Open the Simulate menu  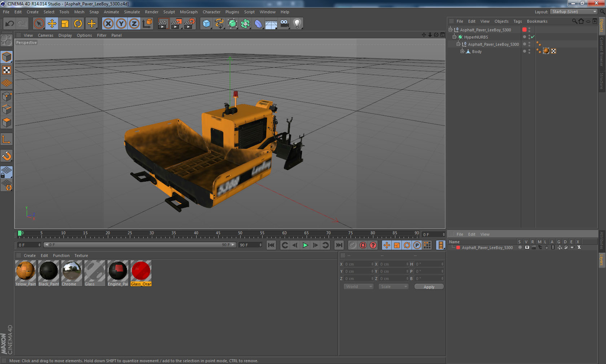(132, 12)
